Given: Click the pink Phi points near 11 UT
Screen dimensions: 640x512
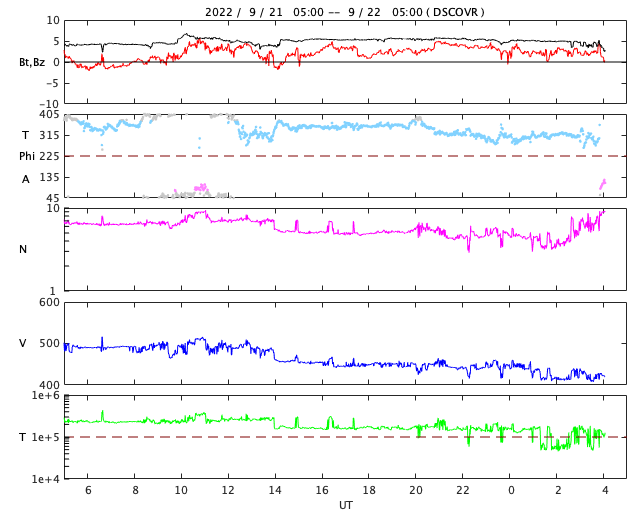Looking at the screenshot, I should click(201, 188).
